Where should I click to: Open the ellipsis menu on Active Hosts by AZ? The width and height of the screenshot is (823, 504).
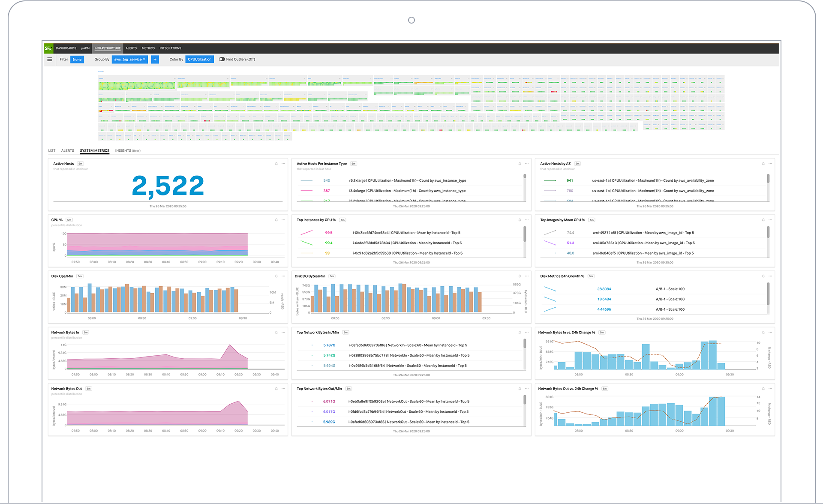coord(770,164)
